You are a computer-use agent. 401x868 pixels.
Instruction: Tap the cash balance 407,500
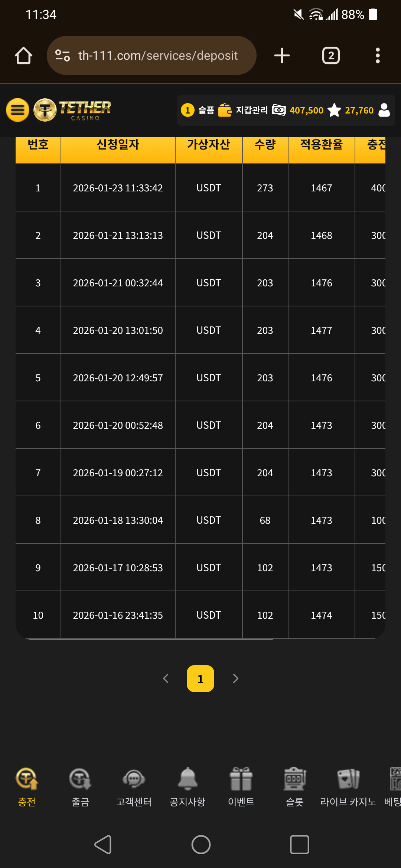point(306,110)
